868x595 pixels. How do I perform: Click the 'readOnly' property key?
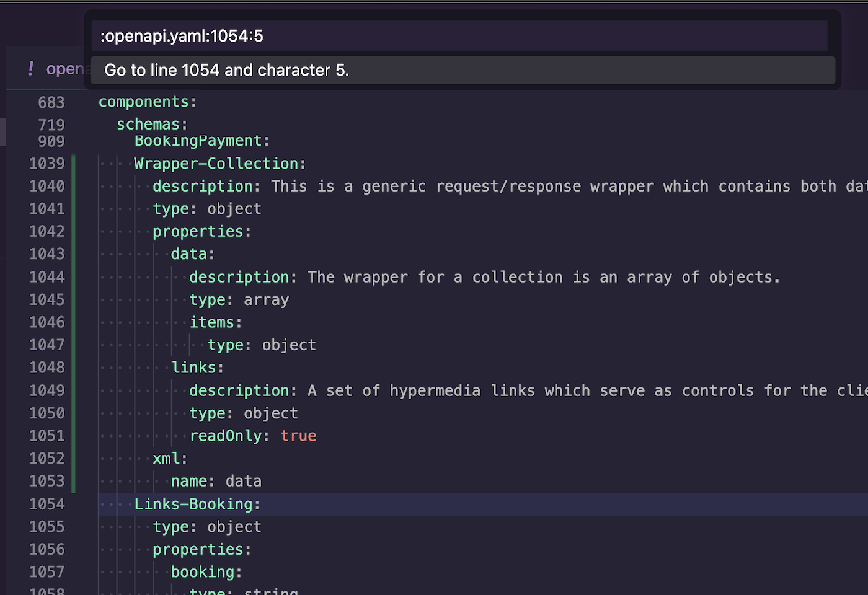[x=226, y=436]
